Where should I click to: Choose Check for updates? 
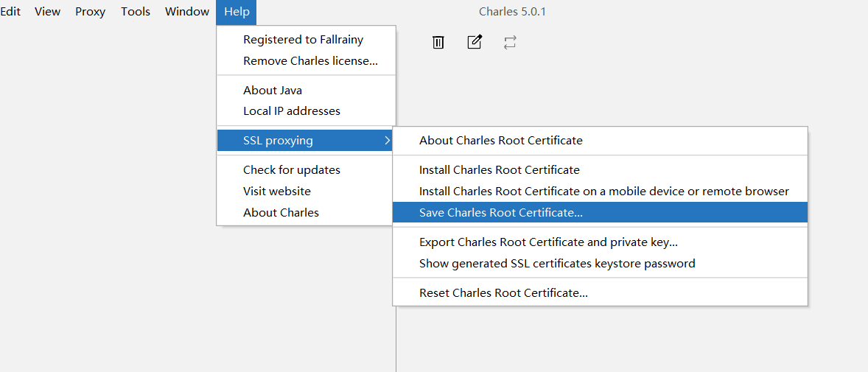pos(306,170)
